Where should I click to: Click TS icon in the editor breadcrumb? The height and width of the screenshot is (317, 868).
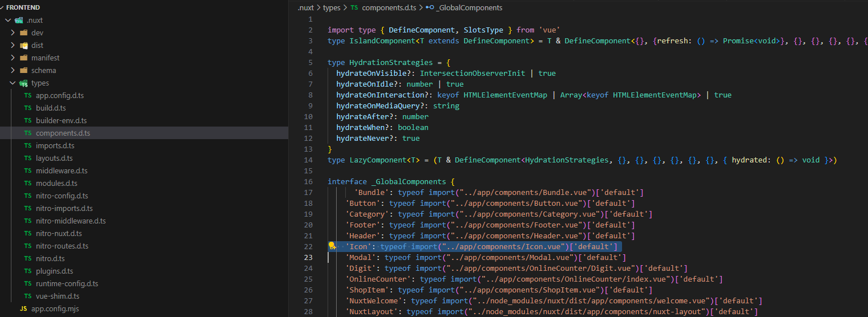point(354,7)
